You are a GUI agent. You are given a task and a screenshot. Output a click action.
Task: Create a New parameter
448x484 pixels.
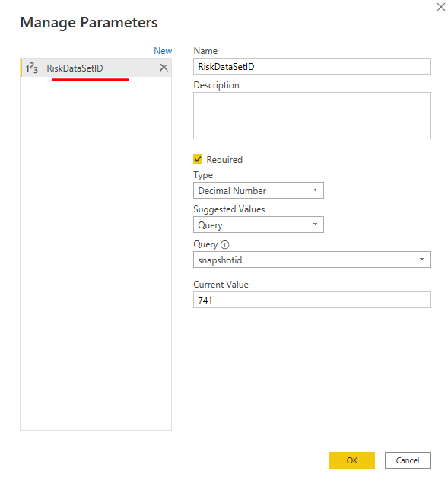point(163,51)
